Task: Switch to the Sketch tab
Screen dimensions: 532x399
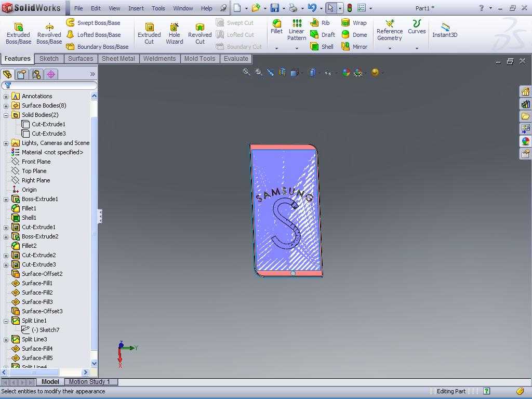Action: point(49,59)
